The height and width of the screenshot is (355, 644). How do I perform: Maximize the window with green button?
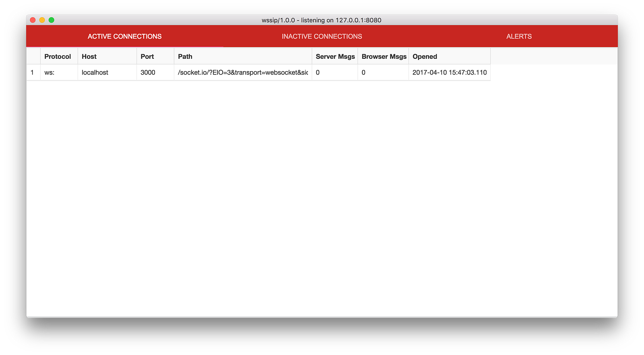click(x=52, y=20)
